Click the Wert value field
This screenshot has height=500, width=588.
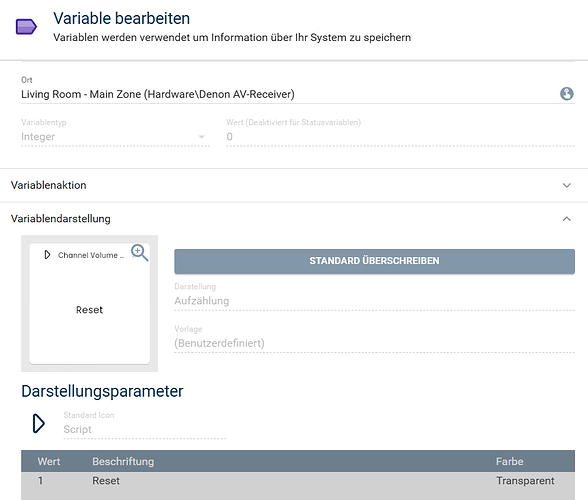pos(400,137)
